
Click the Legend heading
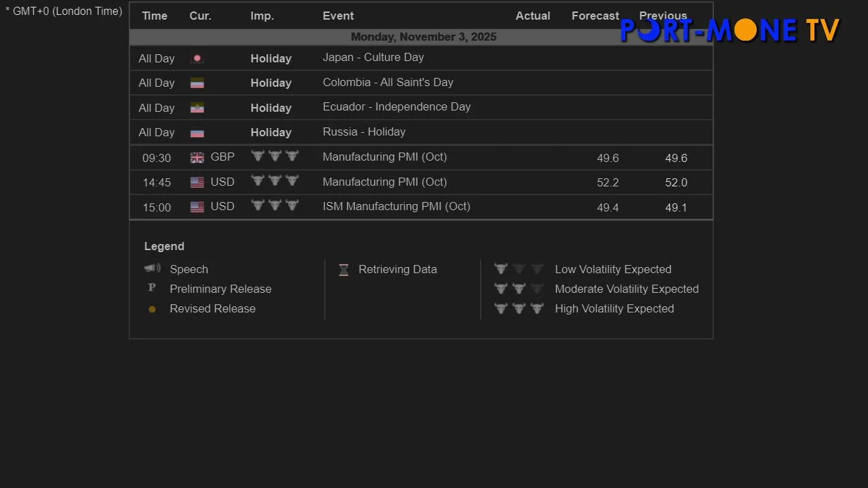pos(164,246)
